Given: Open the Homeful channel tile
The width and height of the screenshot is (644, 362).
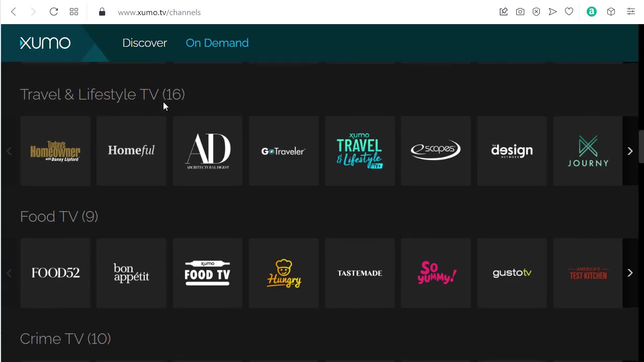Looking at the screenshot, I should [131, 151].
